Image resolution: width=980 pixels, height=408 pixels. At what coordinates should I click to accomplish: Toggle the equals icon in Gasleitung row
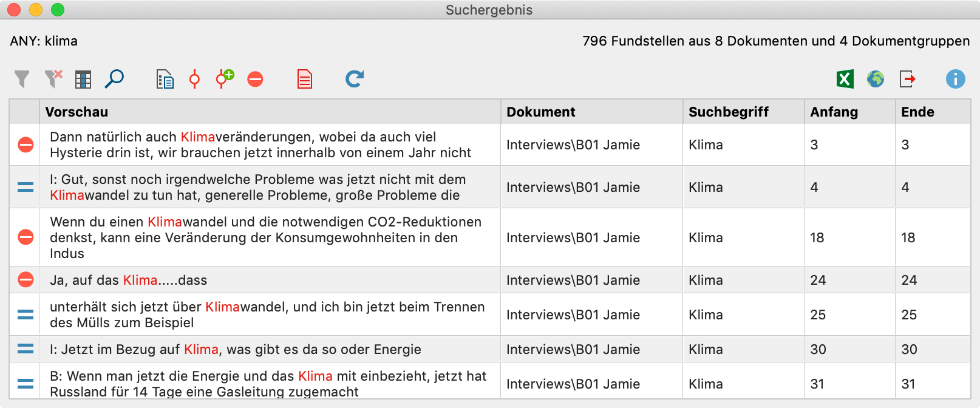click(x=26, y=384)
